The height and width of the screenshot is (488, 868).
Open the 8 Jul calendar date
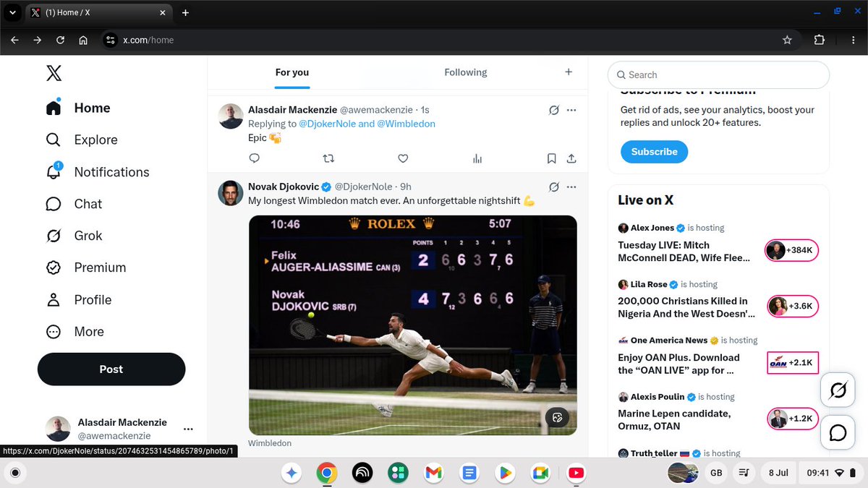778,473
